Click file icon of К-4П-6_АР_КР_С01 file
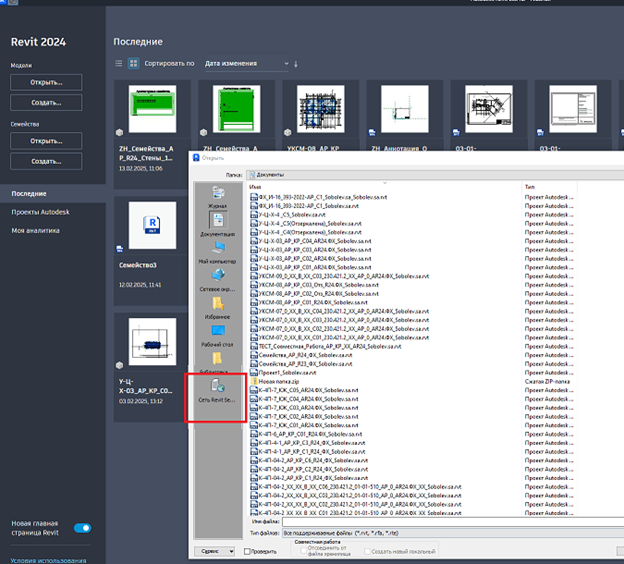The width and height of the screenshot is (624, 564). tap(254, 434)
